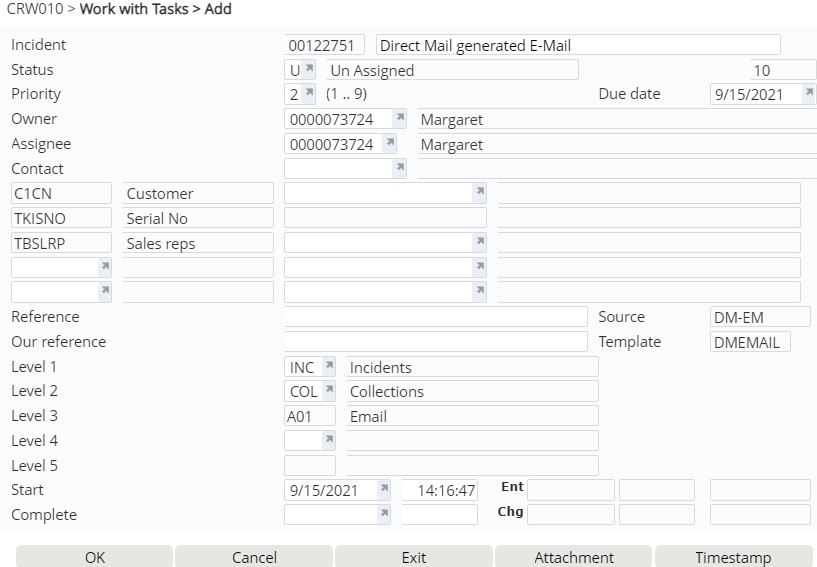
Task: Click the Priority field lookup arrow icon
Action: 309,94
